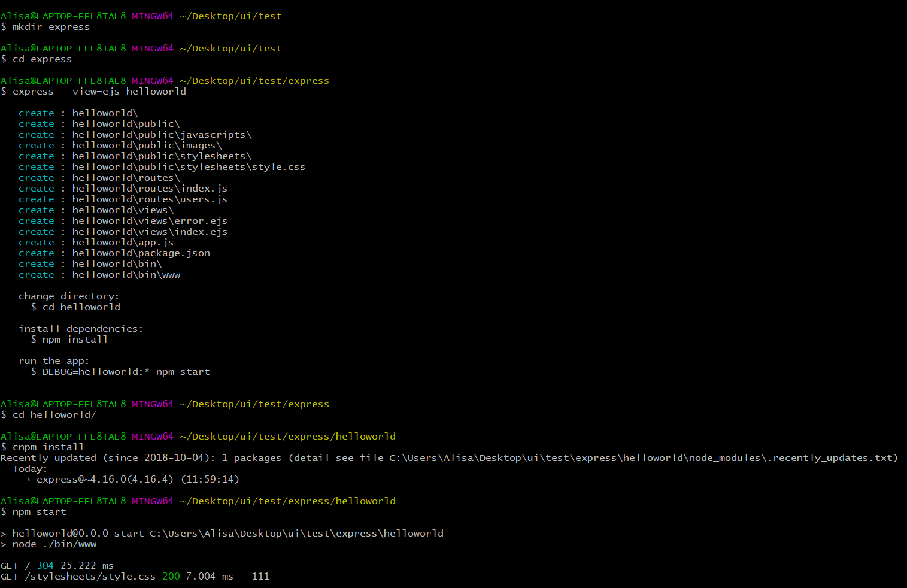Click the helloworld\package.json path
The height and width of the screenshot is (588, 907).
[x=141, y=253]
